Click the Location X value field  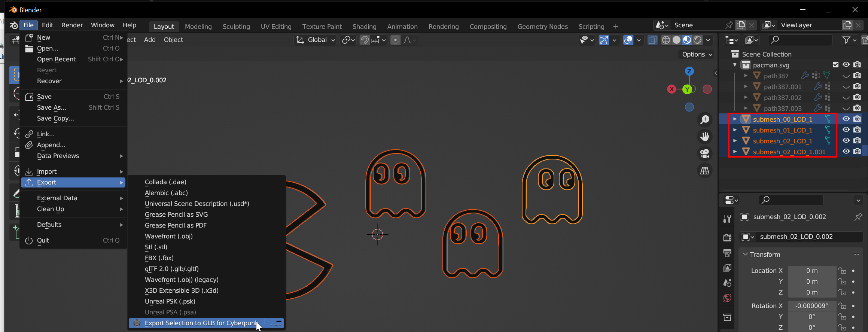(811, 271)
